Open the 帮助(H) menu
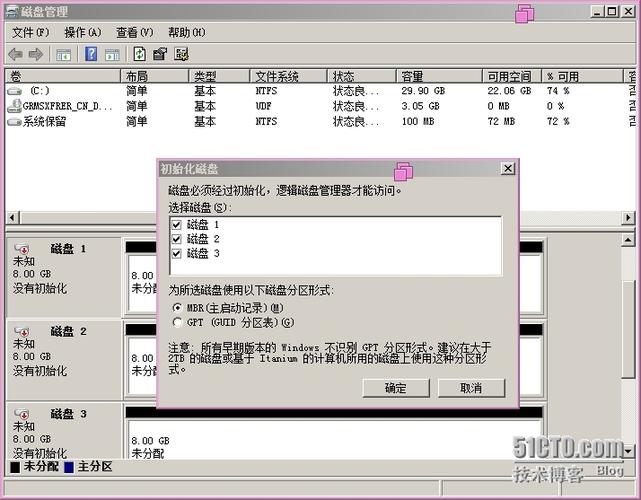Screen dimensions: 641x500 click(186, 32)
